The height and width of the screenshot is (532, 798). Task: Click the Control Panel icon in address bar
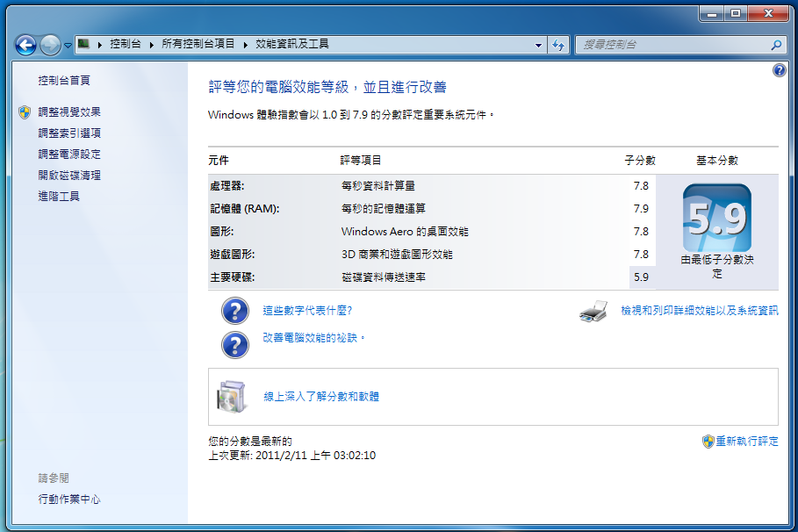[x=84, y=44]
